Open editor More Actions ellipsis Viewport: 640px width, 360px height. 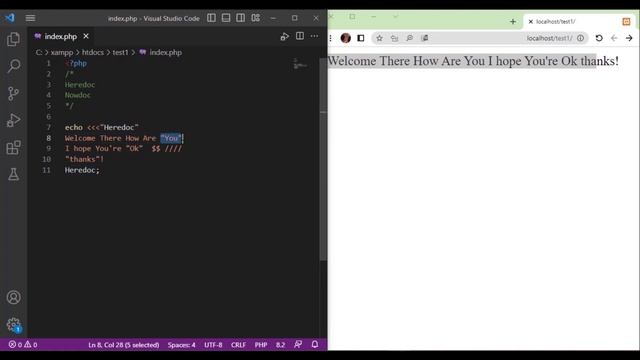click(314, 36)
